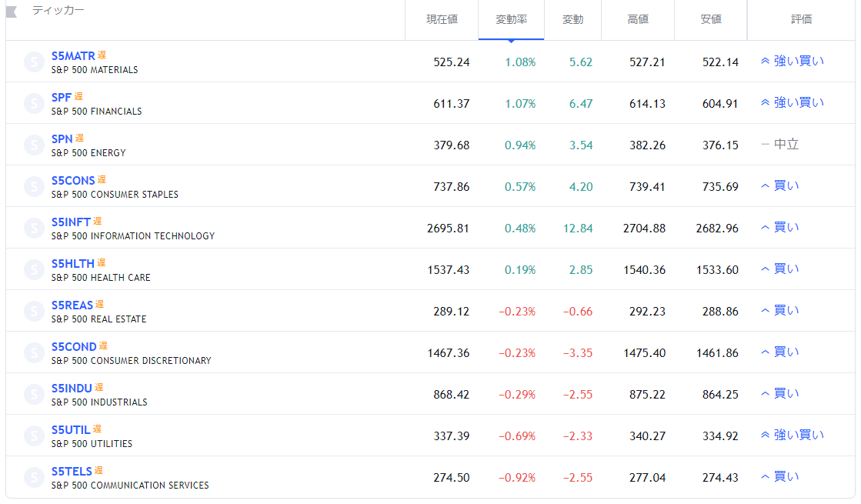Open the S5CONS ticker link
This screenshot has width=861, height=504.
click(x=73, y=181)
